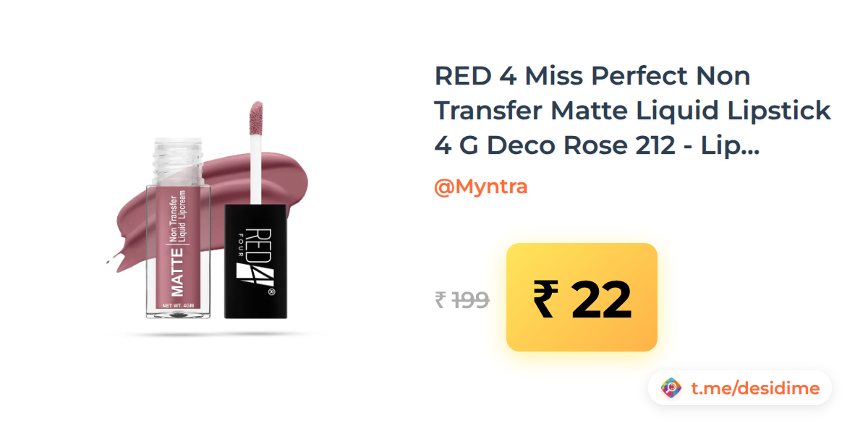
Task: Click the FOUR text on the black cap
Action: pos(241,238)
